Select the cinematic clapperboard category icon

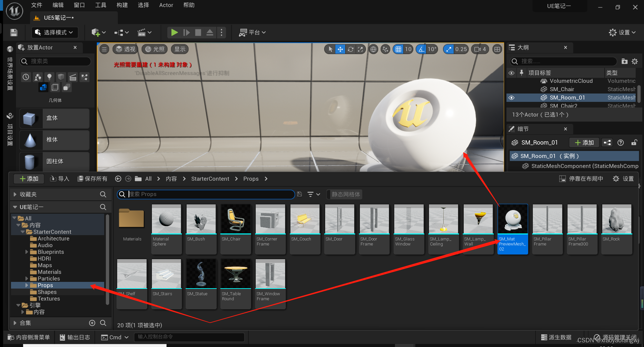[73, 77]
